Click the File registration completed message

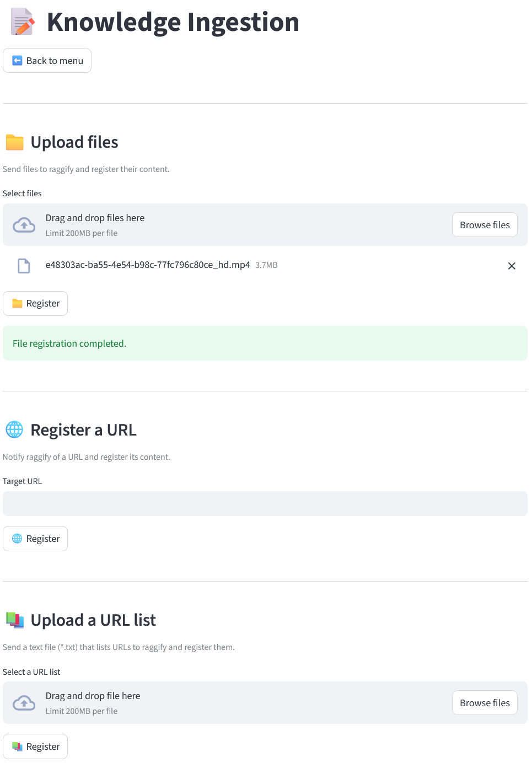coord(265,343)
